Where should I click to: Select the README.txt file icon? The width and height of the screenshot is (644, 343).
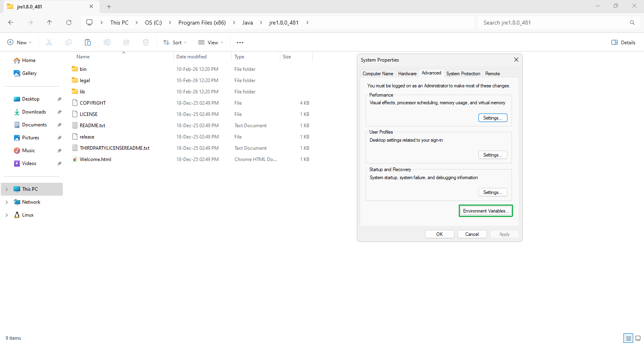coord(75,125)
